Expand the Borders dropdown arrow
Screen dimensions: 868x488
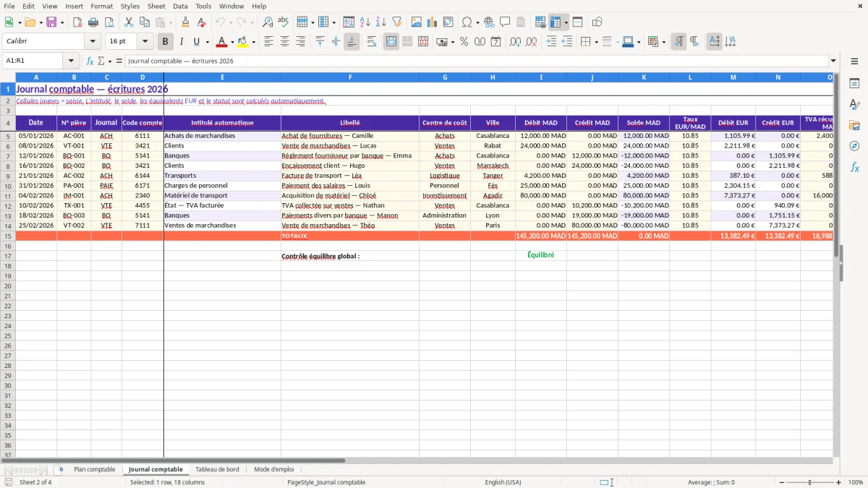(x=596, y=42)
